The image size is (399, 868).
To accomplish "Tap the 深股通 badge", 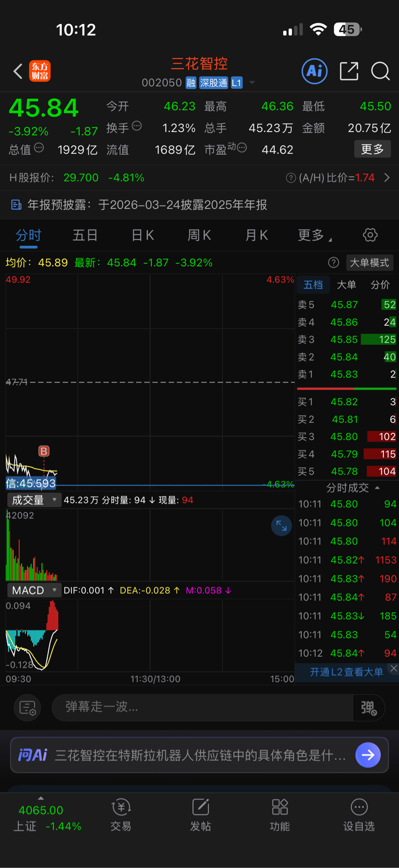I will [x=214, y=83].
